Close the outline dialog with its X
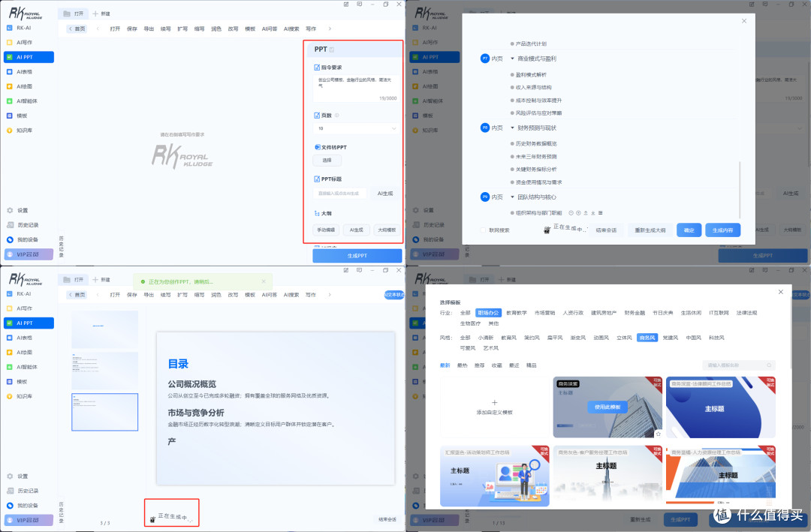Screen dimensions: 811x532 (x=743, y=21)
